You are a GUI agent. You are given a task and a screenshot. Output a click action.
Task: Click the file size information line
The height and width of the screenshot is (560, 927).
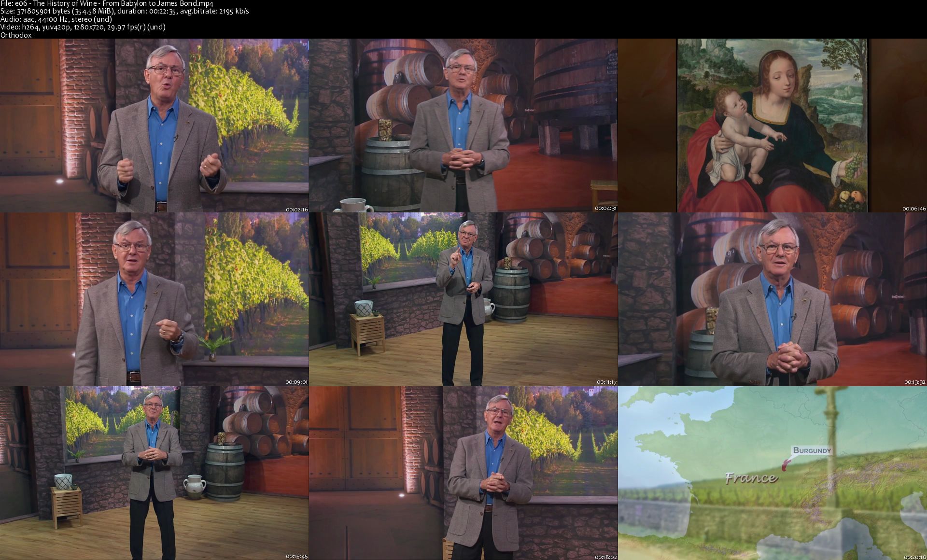pos(125,11)
